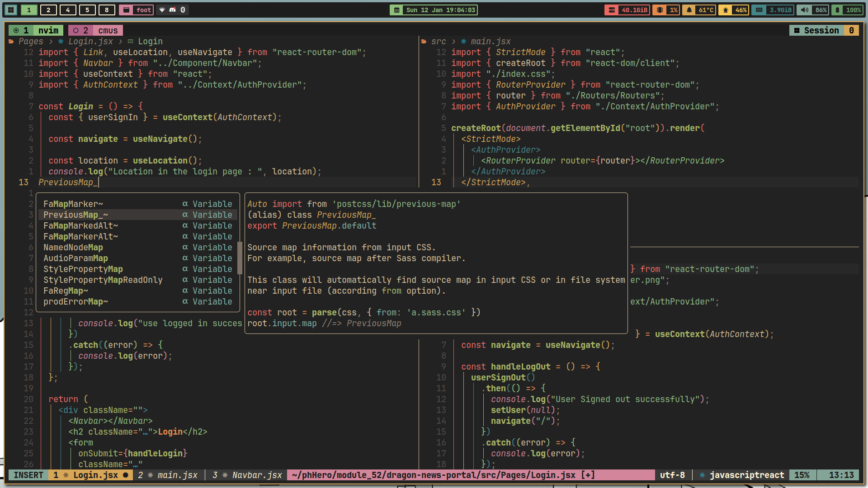The image size is (868, 488).
Task: Click the calendar icon beside the date
Action: click(x=396, y=10)
